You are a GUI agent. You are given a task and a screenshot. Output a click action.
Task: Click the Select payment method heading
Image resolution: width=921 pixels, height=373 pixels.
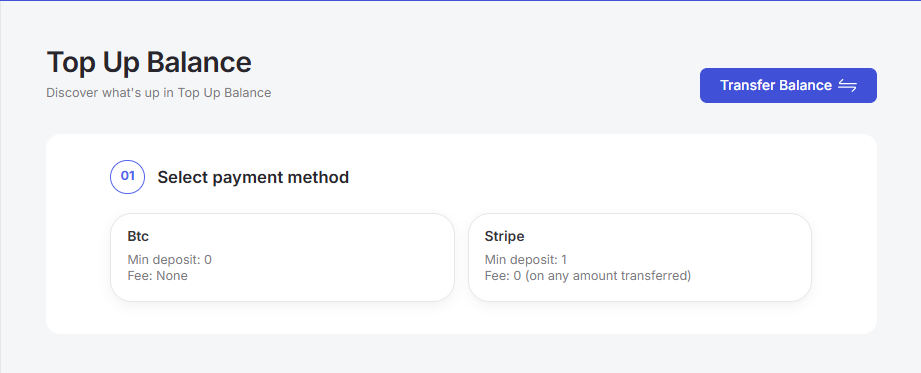(x=253, y=177)
